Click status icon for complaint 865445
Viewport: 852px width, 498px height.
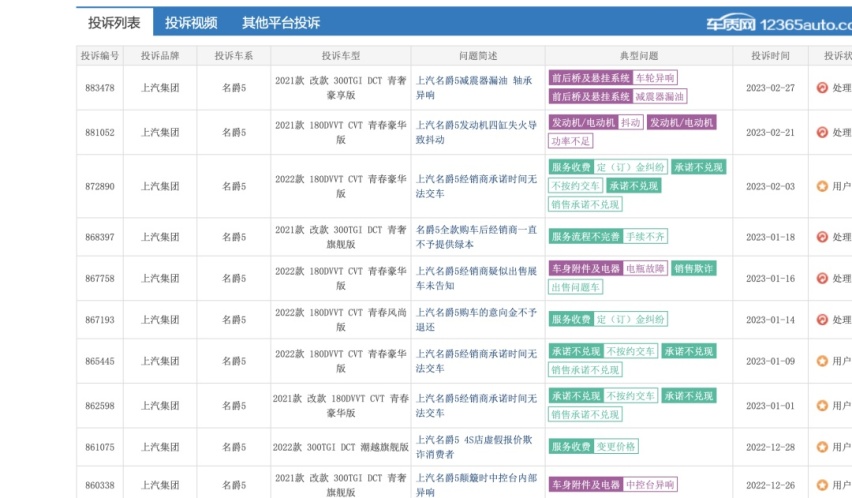click(822, 361)
